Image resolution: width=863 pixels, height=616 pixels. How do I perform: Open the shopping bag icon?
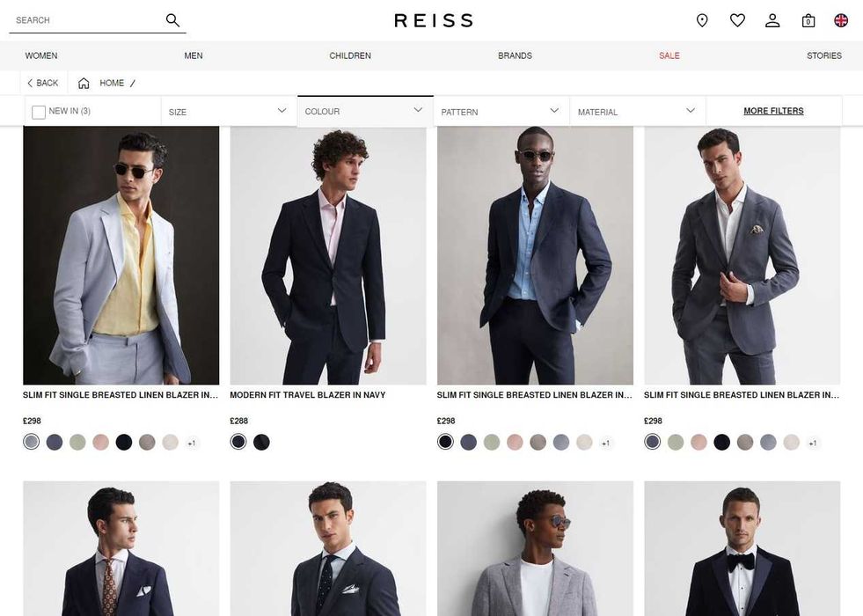(808, 20)
